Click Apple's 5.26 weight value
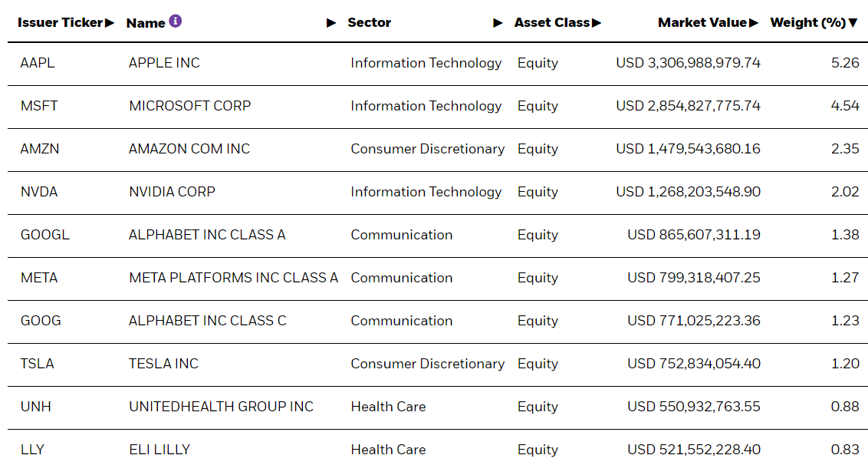This screenshot has width=868, height=465. (x=845, y=63)
